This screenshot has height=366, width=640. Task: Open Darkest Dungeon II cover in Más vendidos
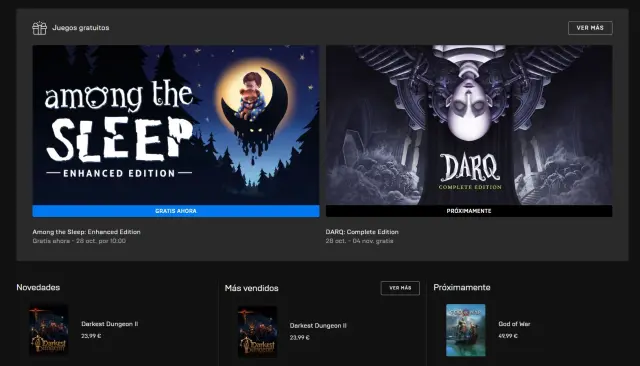258,331
